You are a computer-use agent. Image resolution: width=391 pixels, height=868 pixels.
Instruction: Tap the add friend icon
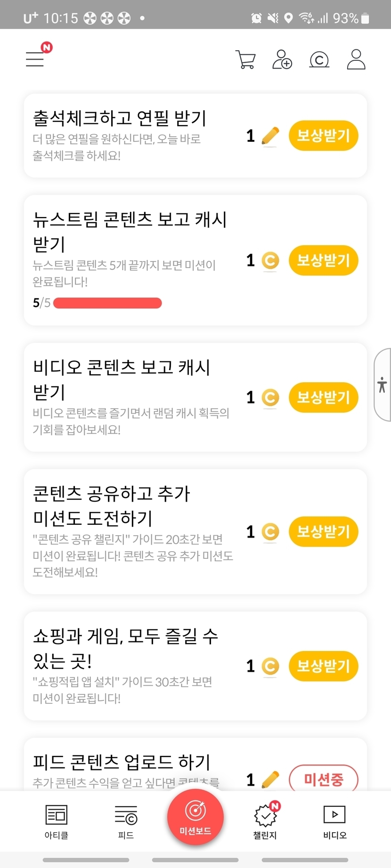pos(282,60)
